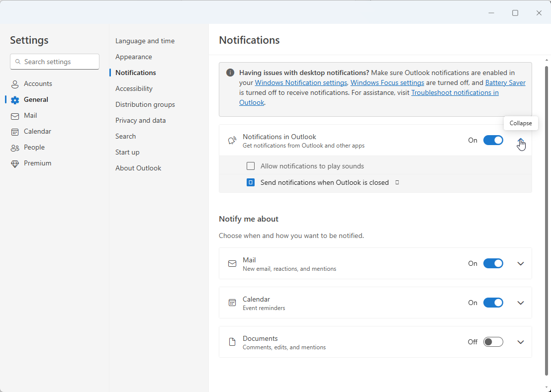Expand the Calendar notification options

pos(521,303)
